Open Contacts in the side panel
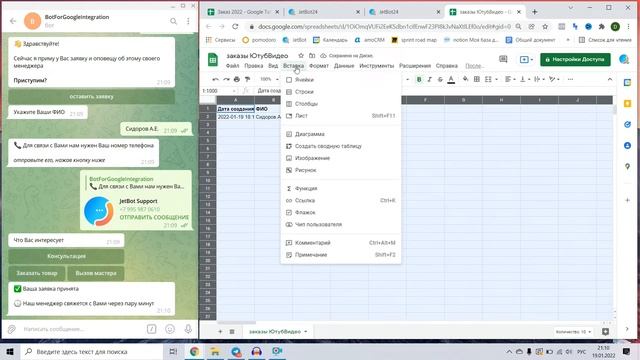This screenshot has width=640, height=360. [627, 145]
